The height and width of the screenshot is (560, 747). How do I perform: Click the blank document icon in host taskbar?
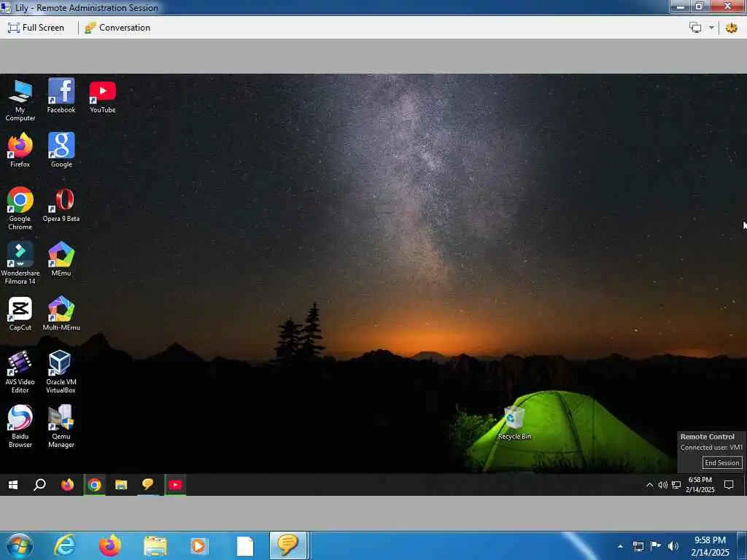tap(245, 545)
